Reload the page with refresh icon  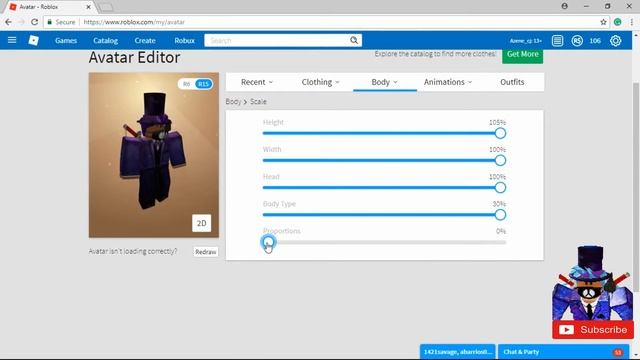coord(34,22)
